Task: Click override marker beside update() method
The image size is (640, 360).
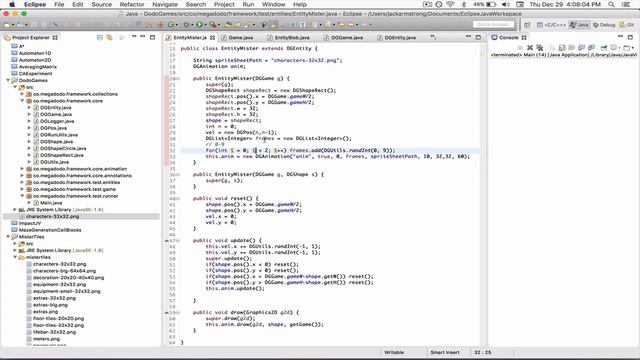Action: 167,240
